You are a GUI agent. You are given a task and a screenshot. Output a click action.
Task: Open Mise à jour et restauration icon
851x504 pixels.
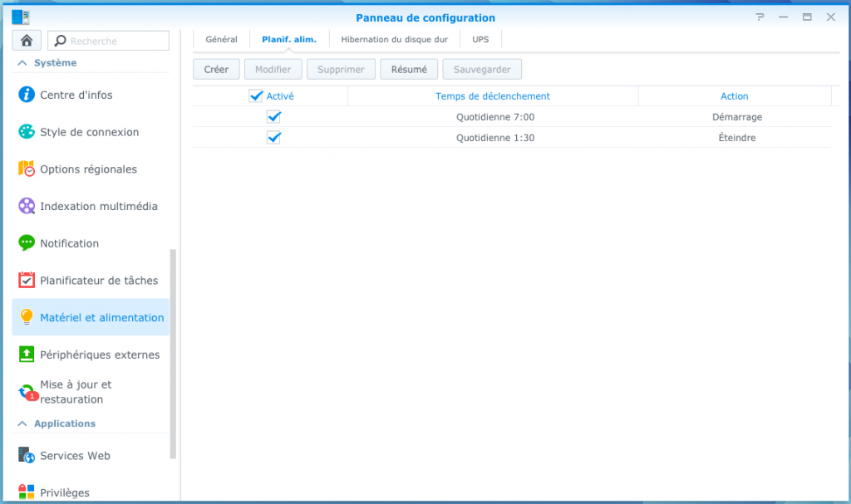pyautogui.click(x=27, y=392)
